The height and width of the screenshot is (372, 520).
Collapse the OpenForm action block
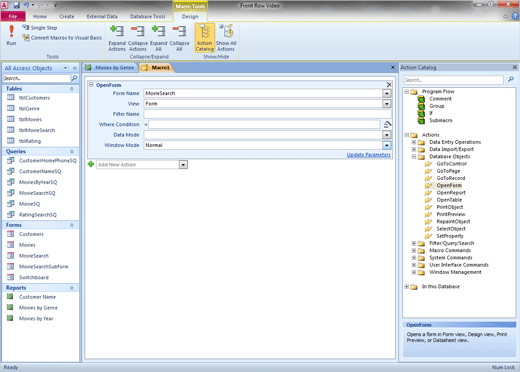(91, 85)
